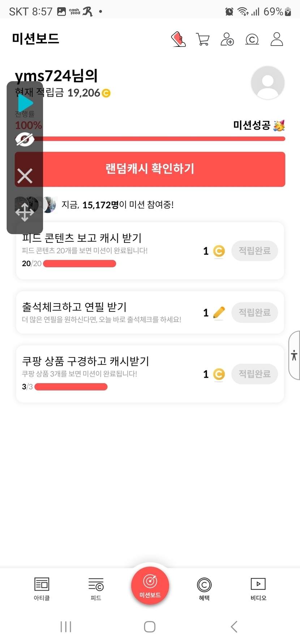Switch to the 아티클 tab

point(42,588)
